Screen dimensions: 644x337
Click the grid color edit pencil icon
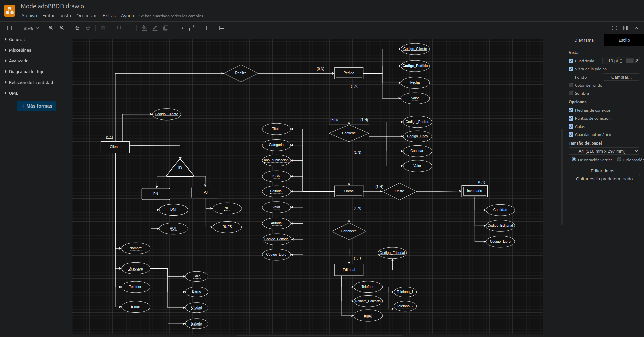click(637, 61)
